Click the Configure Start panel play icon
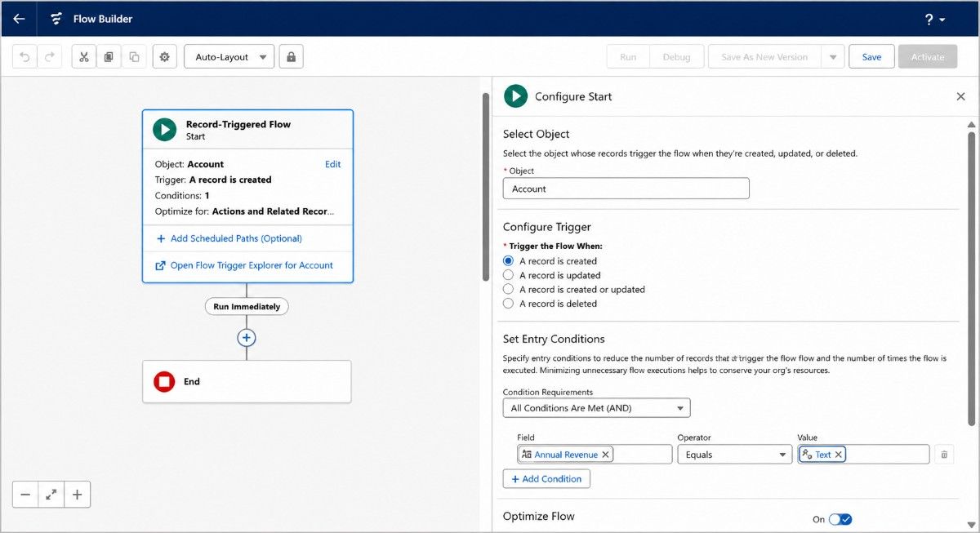This screenshot has width=980, height=533. [515, 96]
